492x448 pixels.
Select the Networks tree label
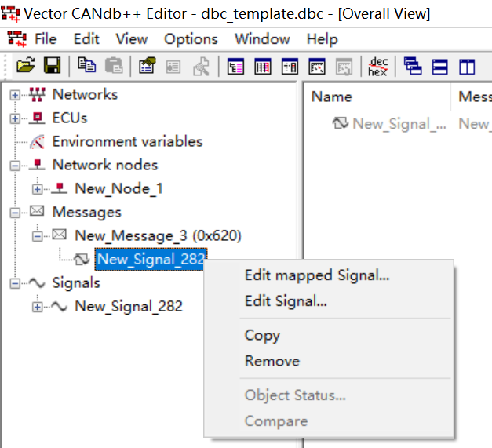click(x=85, y=94)
